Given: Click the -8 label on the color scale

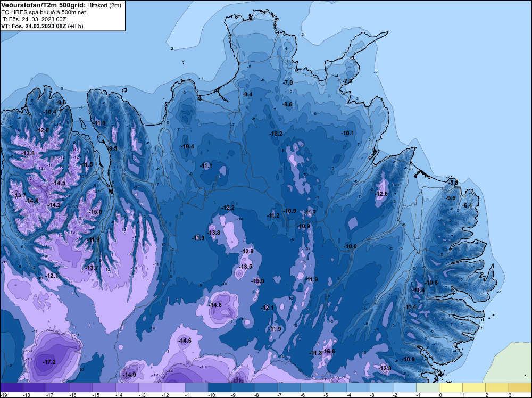Looking at the screenshot, I should [257, 395].
